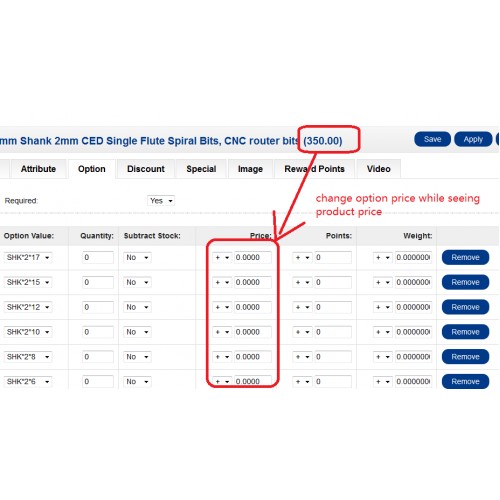Open the Discount tab

point(146,169)
